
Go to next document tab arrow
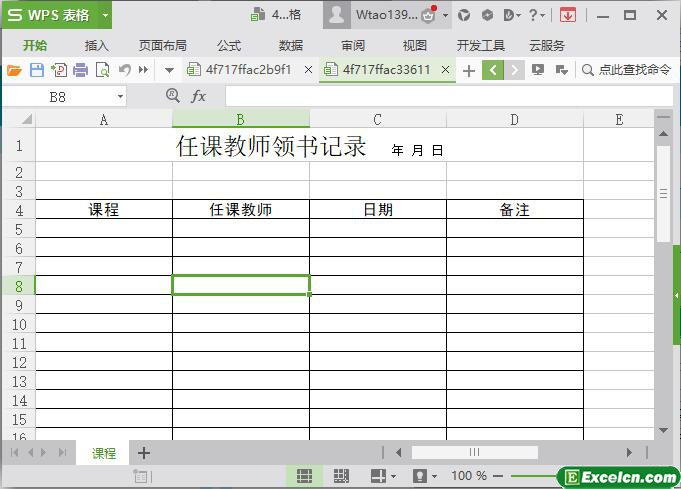515,70
